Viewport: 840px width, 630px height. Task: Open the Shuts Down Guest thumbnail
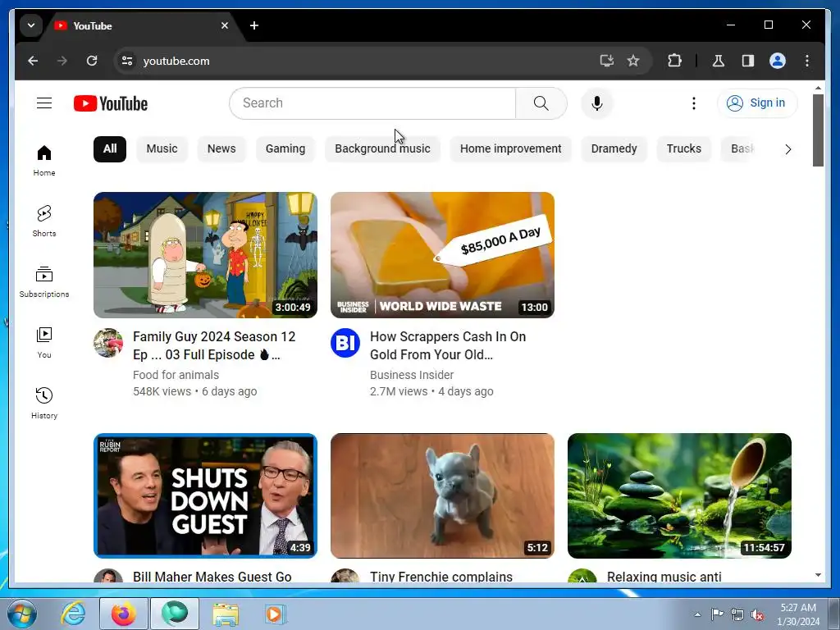coord(205,495)
